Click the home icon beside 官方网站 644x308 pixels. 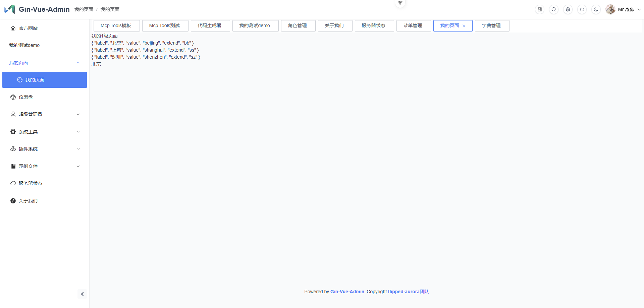click(x=13, y=28)
